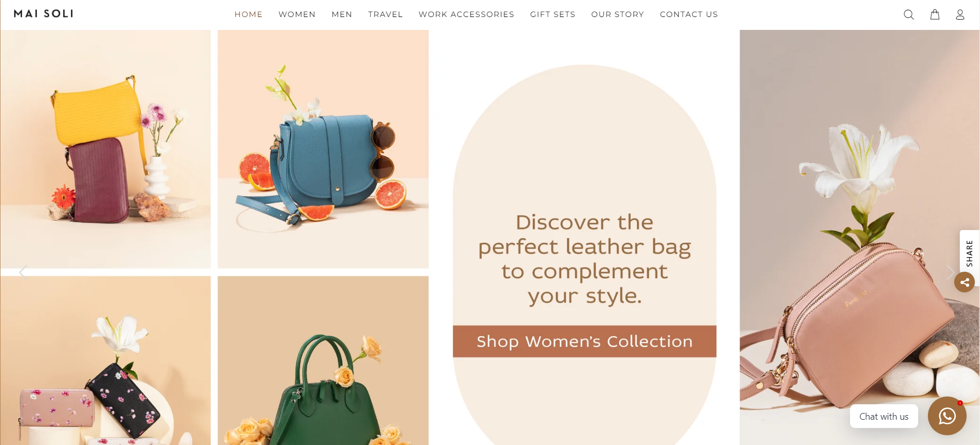This screenshot has height=445, width=980.
Task: Open the Gift Sets menu
Action: 552,14
